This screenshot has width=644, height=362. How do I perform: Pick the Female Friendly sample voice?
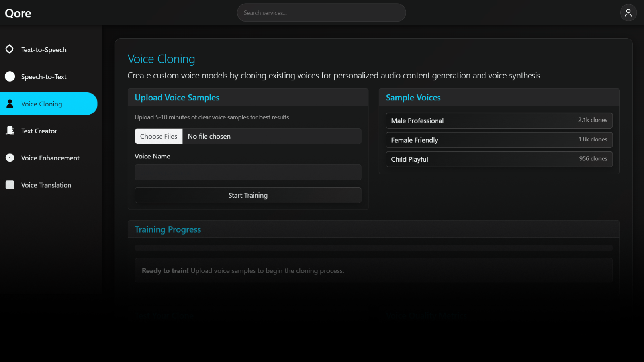click(499, 140)
